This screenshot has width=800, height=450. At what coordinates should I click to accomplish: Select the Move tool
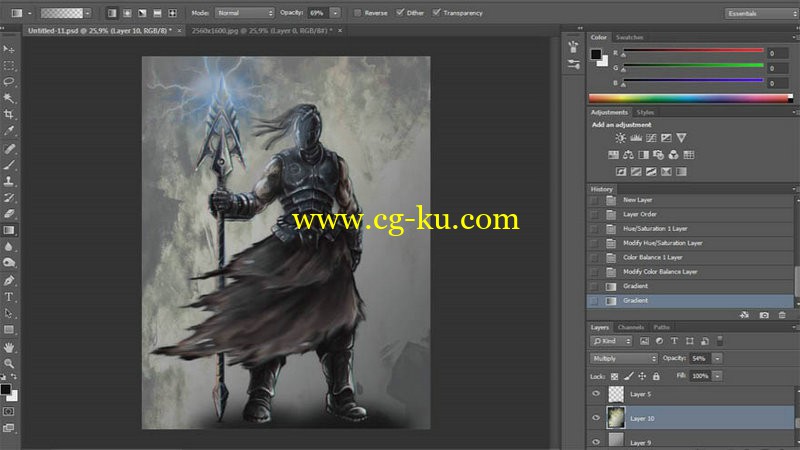9,49
